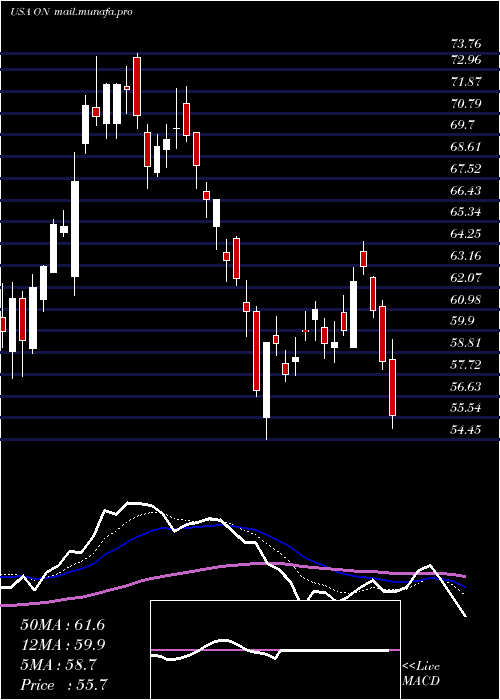500x700 pixels.
Task: Click the 54.45 price level label
Action: tap(467, 429)
